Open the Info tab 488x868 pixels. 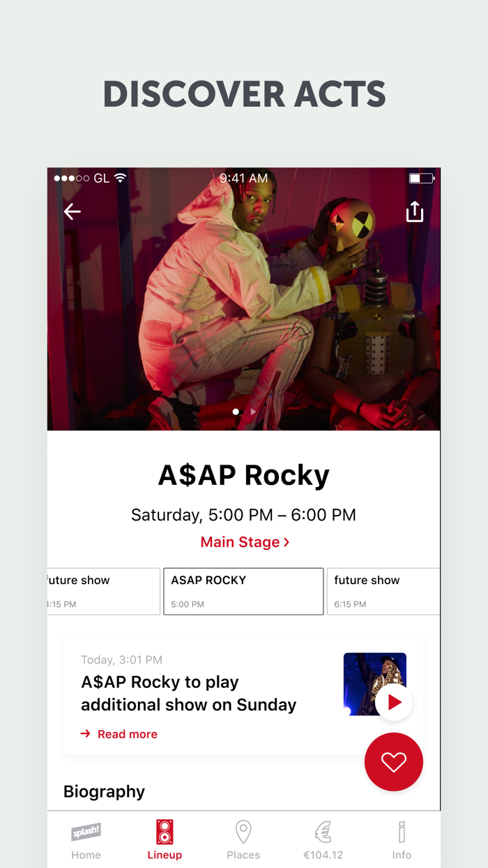click(x=402, y=841)
